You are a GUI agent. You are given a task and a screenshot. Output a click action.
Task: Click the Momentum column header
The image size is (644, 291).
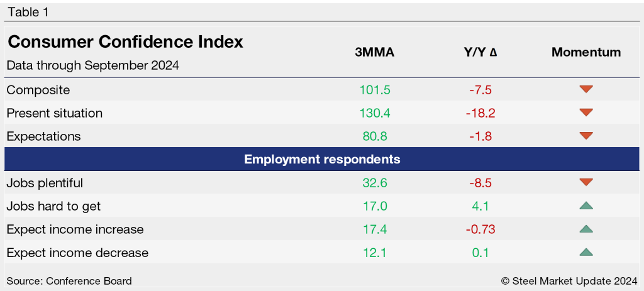(x=586, y=52)
